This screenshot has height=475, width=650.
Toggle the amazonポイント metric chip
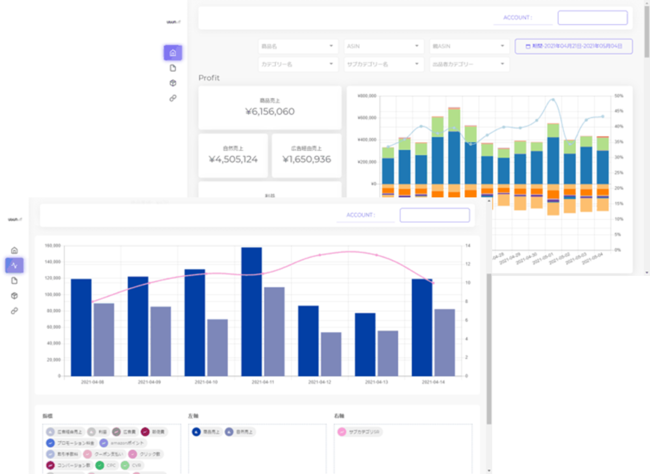tap(122, 443)
